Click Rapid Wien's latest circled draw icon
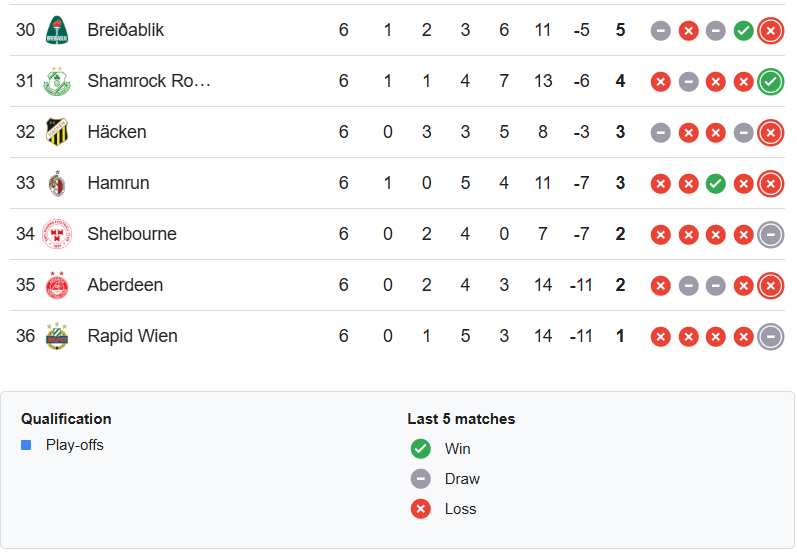Viewport: 797px width, 555px height. click(x=770, y=336)
